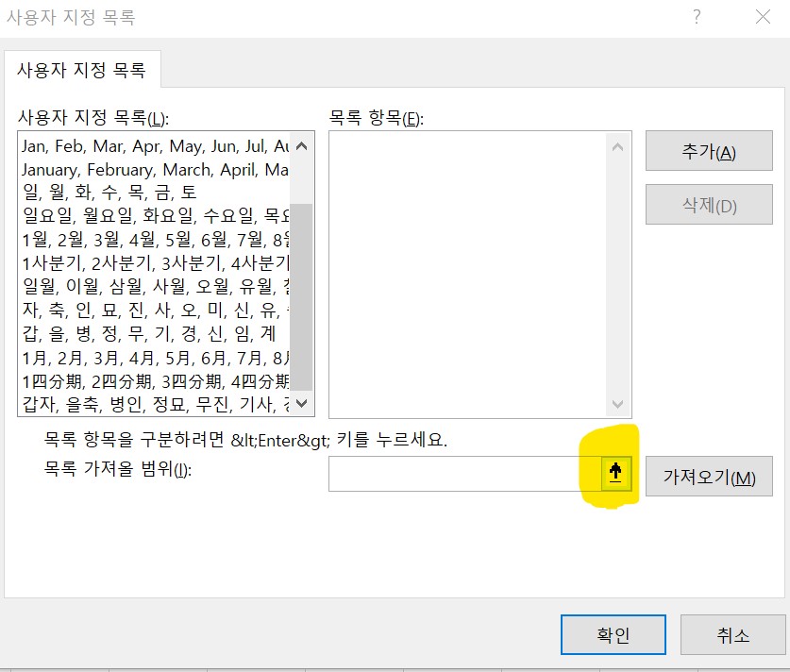790x672 pixels.
Task: Click the collapse dialog range selector icon
Action: [x=614, y=474]
